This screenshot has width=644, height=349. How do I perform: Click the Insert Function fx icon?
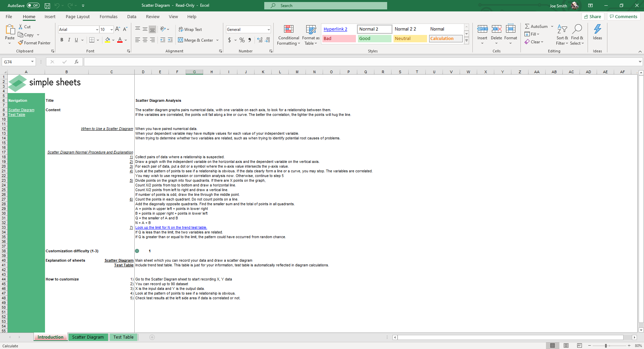click(x=77, y=62)
